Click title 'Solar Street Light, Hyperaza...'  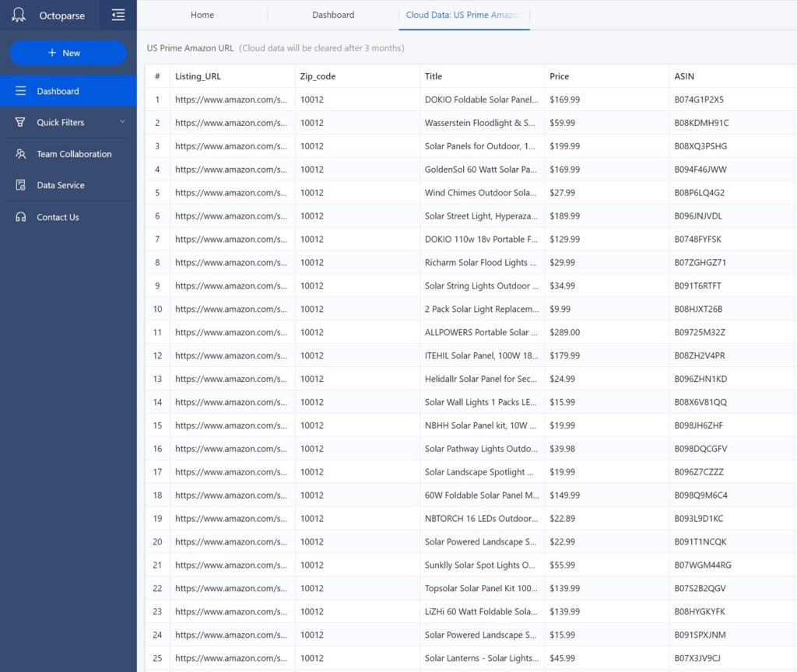481,216
